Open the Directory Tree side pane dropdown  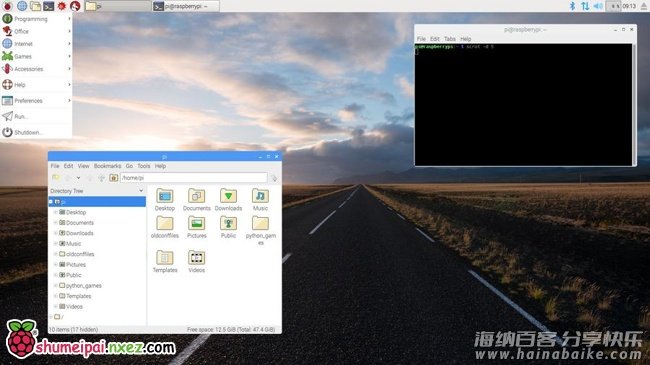pyautogui.click(x=141, y=191)
